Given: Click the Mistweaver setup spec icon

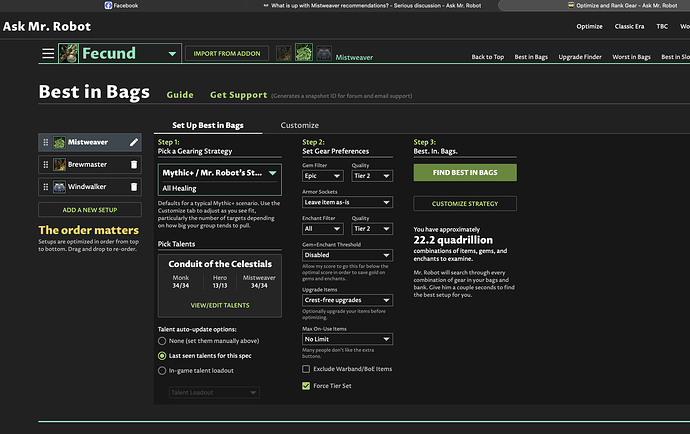Looking at the screenshot, I should pos(59,142).
